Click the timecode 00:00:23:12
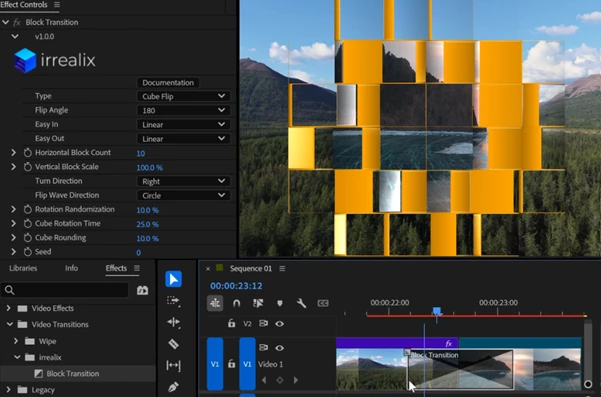The height and width of the screenshot is (397, 601). pyautogui.click(x=236, y=286)
